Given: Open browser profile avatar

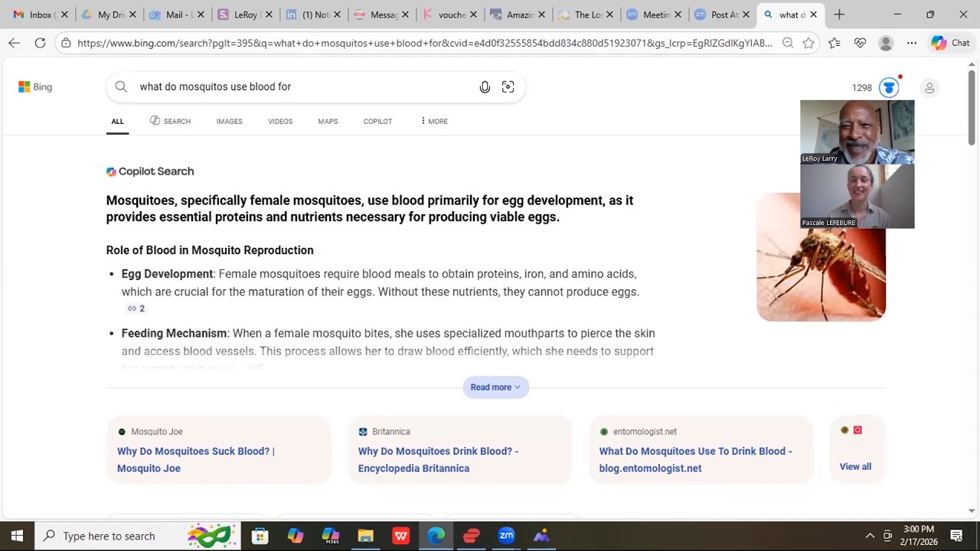Looking at the screenshot, I should 886,43.
